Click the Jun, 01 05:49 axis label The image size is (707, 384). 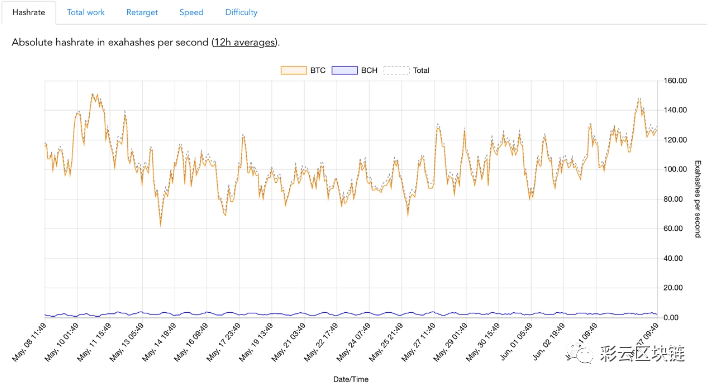[x=516, y=343]
